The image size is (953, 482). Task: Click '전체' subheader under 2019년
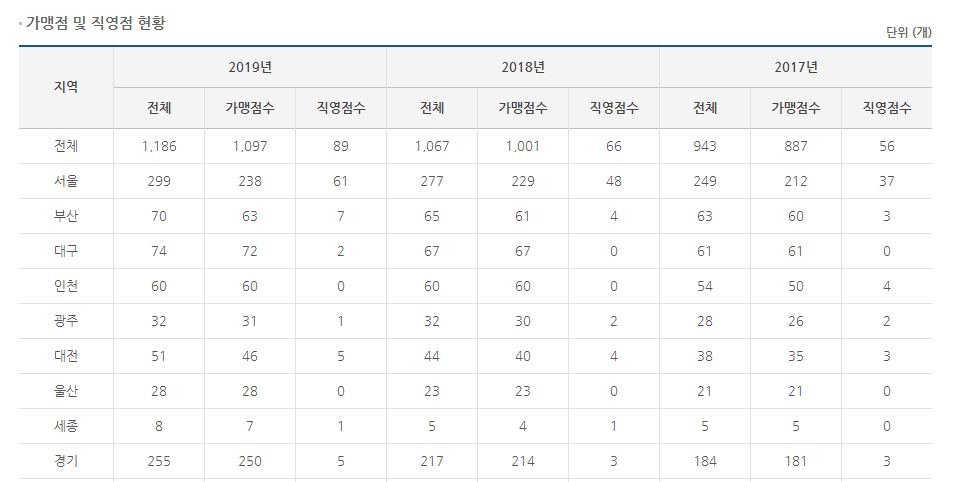159,108
